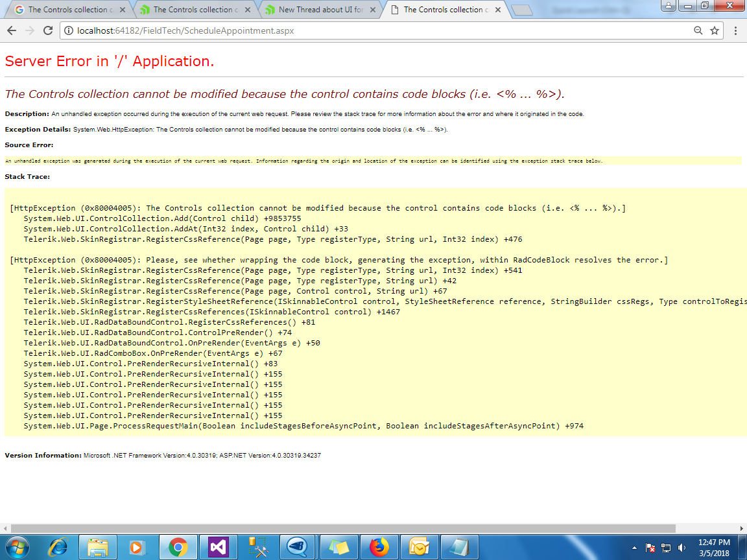
Task: Open Sticky Notes from taskbar
Action: (338, 548)
